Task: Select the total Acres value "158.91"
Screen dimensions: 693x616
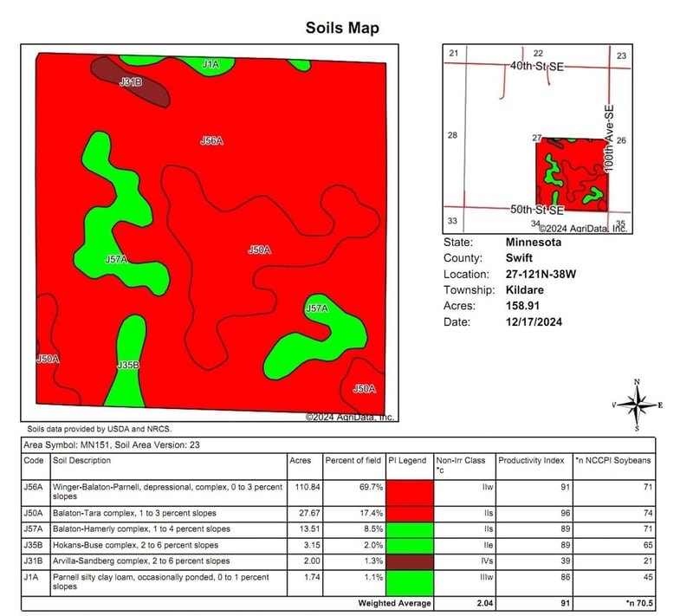Action: coord(522,306)
